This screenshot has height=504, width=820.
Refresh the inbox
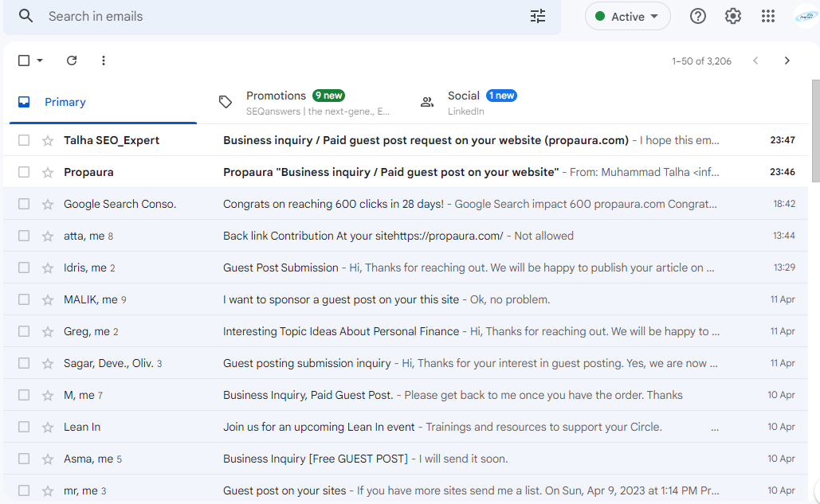(x=71, y=61)
